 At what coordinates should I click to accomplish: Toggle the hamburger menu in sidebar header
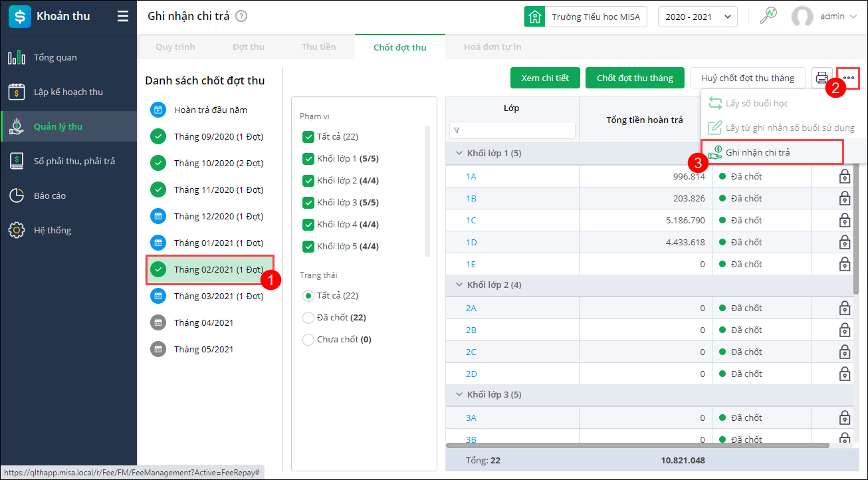(123, 17)
